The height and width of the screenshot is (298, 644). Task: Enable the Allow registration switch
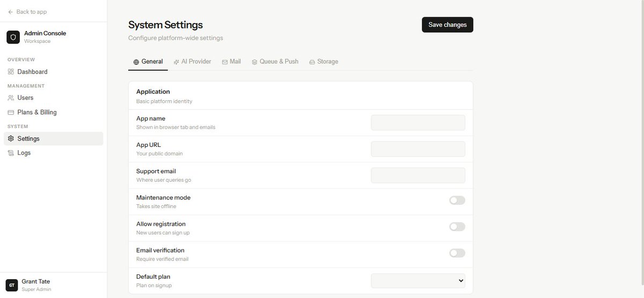point(457,227)
